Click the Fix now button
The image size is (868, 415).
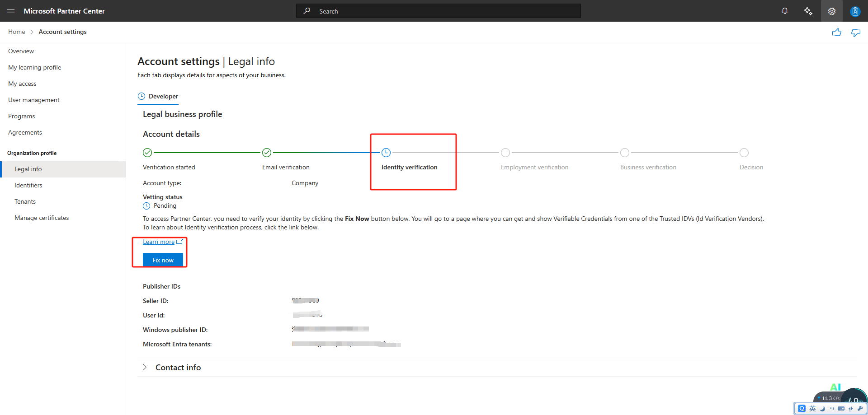click(x=163, y=260)
